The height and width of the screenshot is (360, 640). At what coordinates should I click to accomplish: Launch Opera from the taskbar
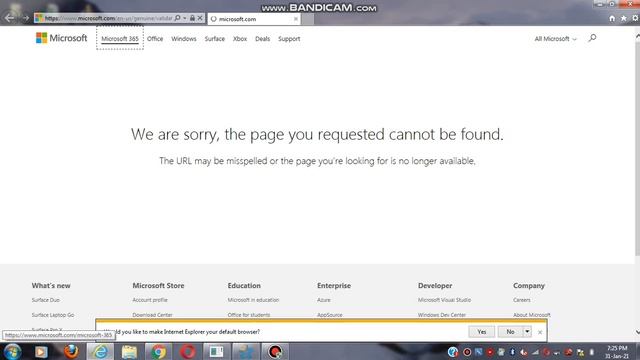tap(188, 351)
